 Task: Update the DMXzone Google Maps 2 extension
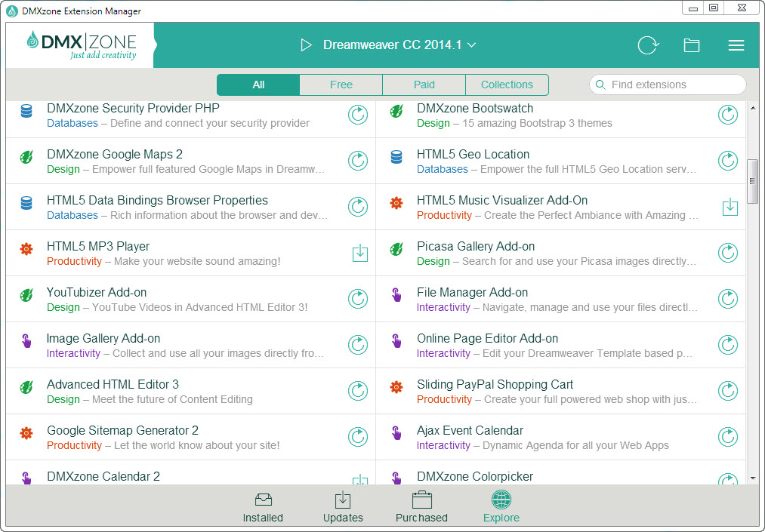tap(358, 161)
